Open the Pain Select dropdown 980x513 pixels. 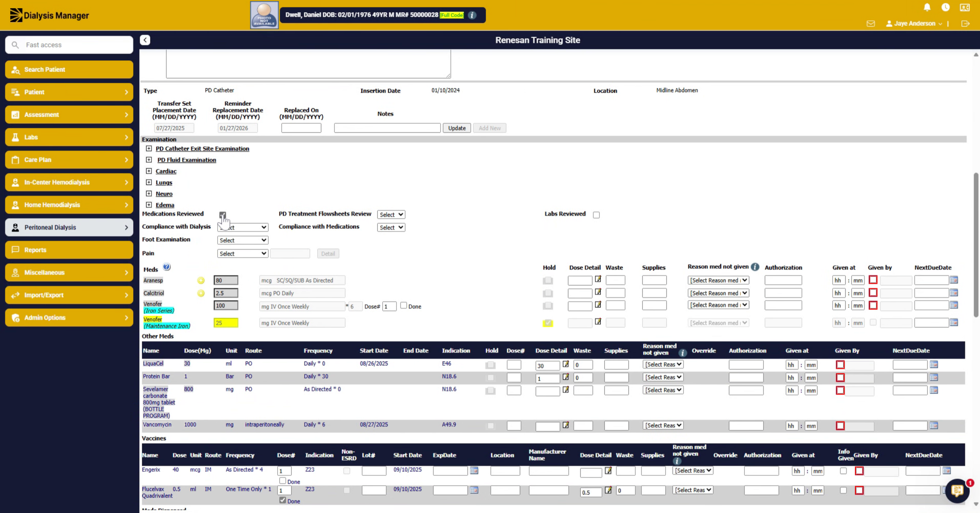point(243,253)
